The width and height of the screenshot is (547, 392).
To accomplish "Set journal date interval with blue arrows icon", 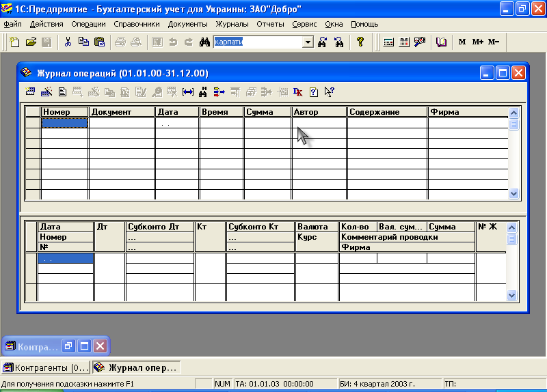I will (188, 92).
